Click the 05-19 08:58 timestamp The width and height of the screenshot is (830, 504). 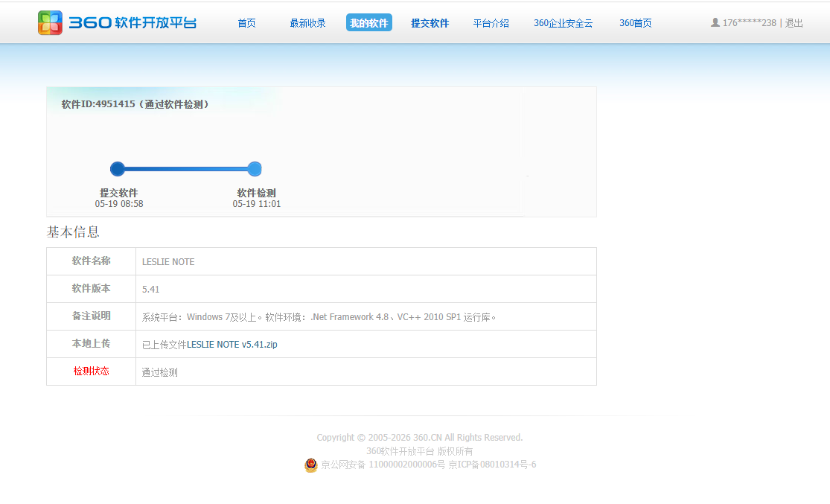[x=119, y=204]
